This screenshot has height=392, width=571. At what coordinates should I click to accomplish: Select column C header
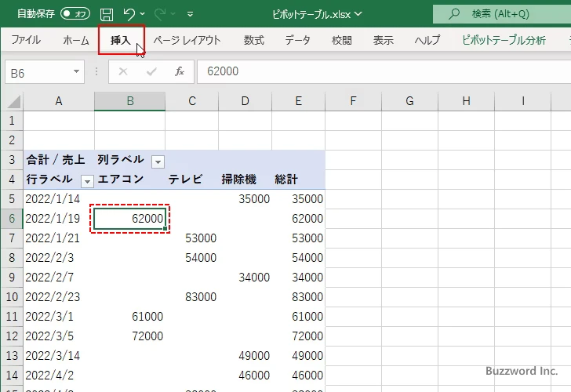(x=192, y=101)
